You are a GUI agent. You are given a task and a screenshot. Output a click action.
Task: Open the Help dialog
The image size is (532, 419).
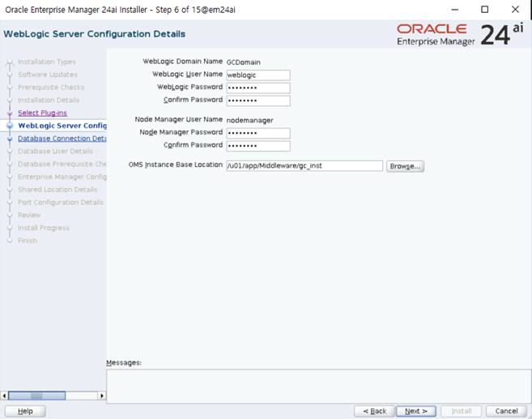(x=25, y=411)
